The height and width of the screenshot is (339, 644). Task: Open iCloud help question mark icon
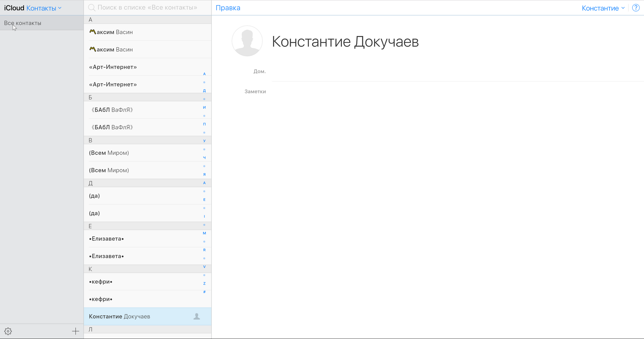click(x=636, y=8)
